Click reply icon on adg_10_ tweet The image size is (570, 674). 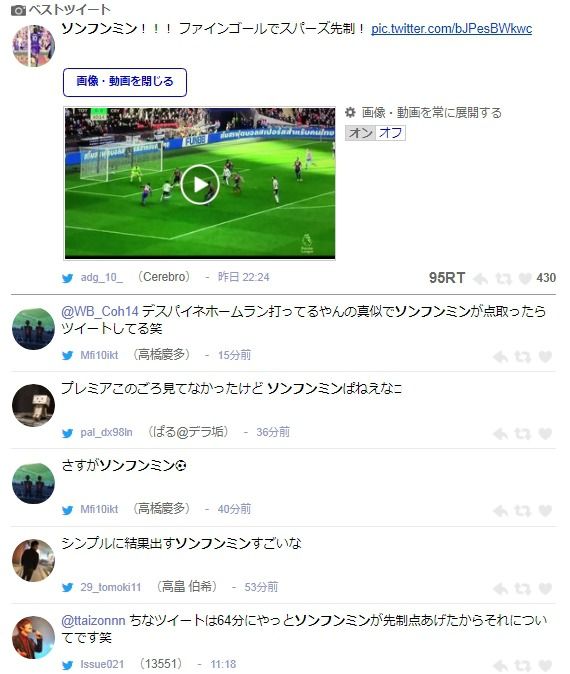[481, 279]
